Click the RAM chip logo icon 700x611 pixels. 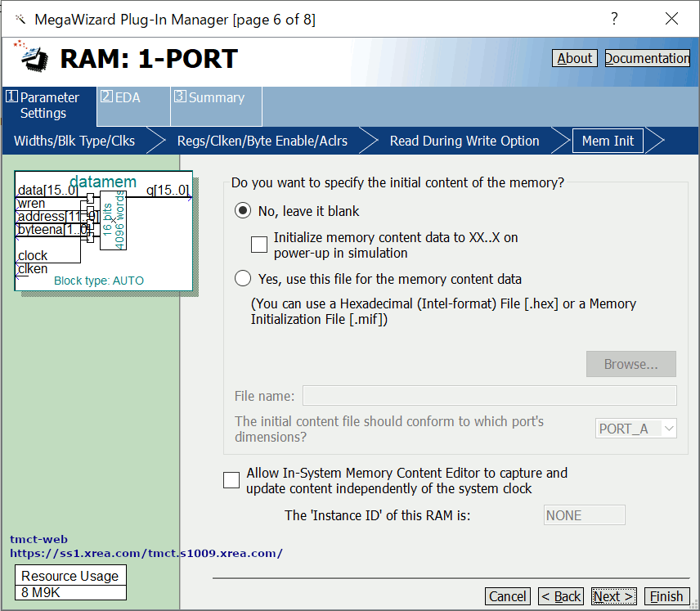coord(32,56)
